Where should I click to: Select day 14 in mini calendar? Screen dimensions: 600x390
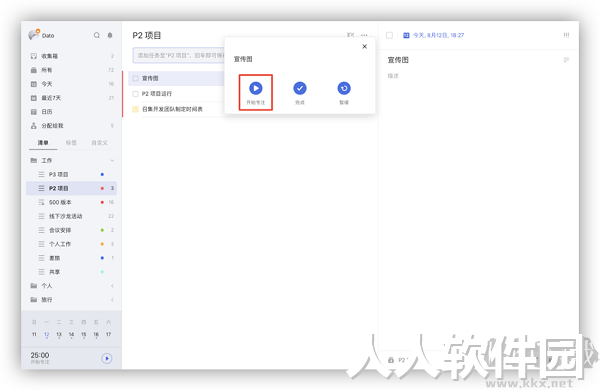[x=71, y=335]
